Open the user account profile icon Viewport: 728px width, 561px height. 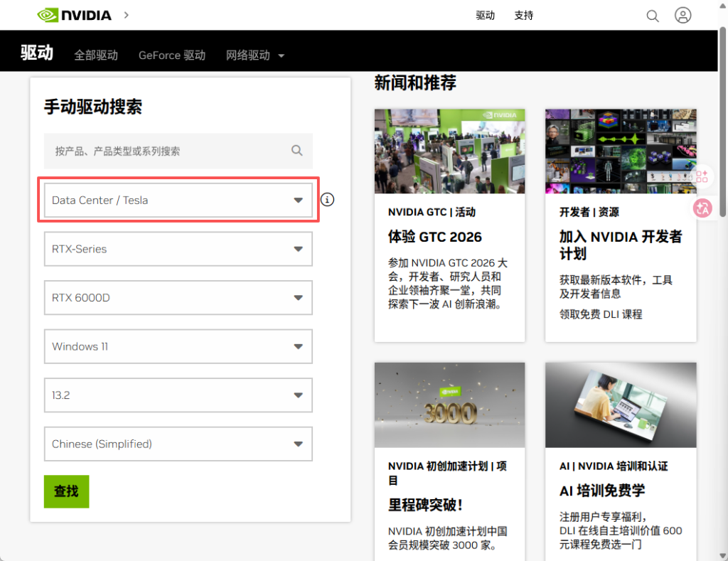click(682, 16)
